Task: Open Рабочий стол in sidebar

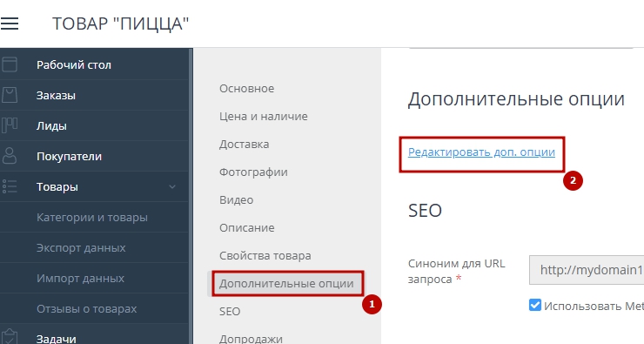Action: click(x=74, y=65)
